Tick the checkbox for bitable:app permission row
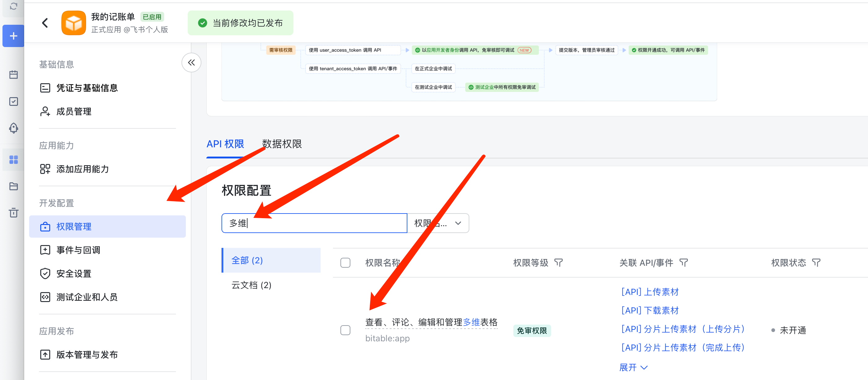Screen dimensions: 868x380 (x=345, y=330)
